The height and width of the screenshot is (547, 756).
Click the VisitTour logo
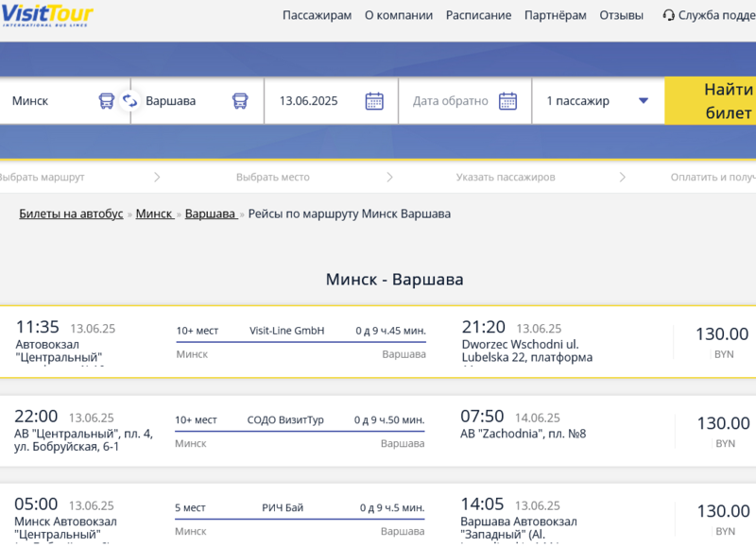pyautogui.click(x=47, y=14)
